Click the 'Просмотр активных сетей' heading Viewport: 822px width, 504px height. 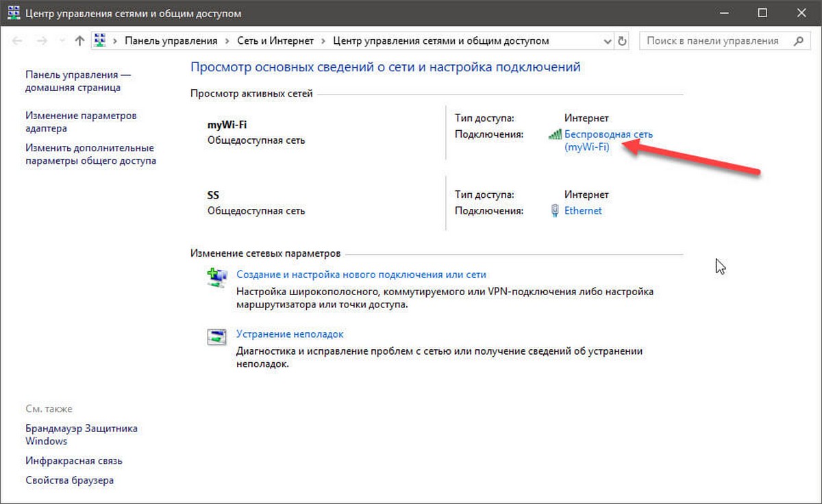pos(251,93)
